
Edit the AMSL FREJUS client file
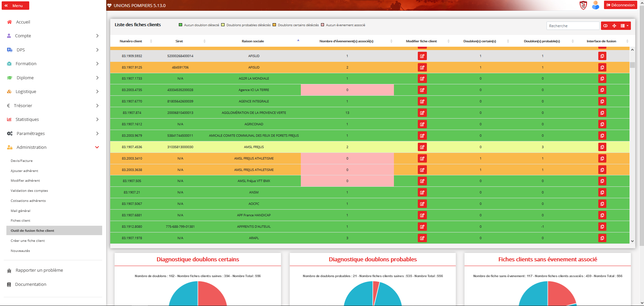coord(422,147)
